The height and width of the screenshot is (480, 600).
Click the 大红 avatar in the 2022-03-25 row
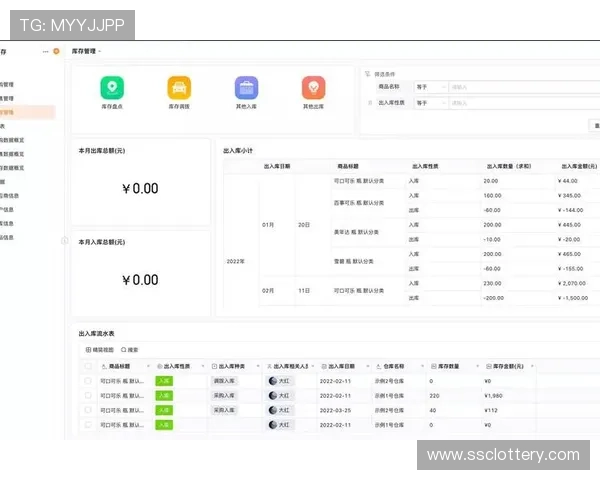(273, 410)
